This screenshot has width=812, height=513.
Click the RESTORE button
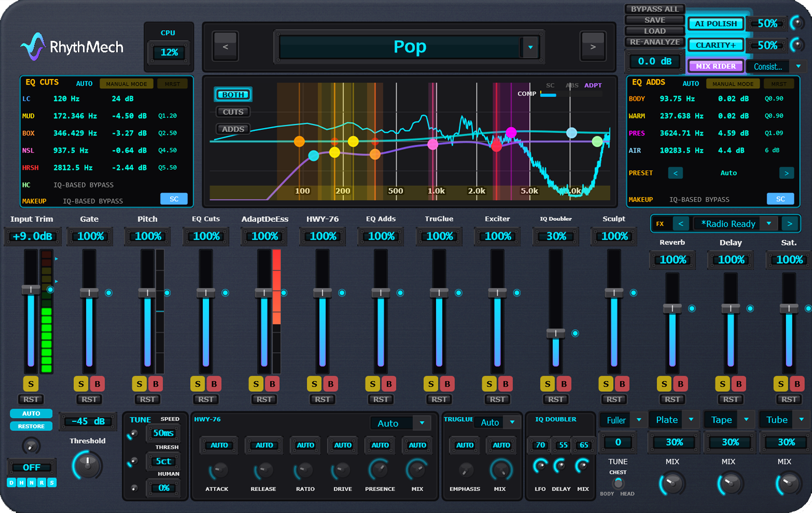click(31, 426)
